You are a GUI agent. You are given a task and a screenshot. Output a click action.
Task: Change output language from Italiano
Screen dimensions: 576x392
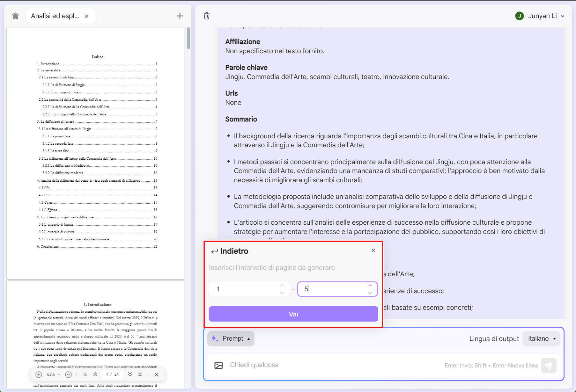[x=542, y=338]
